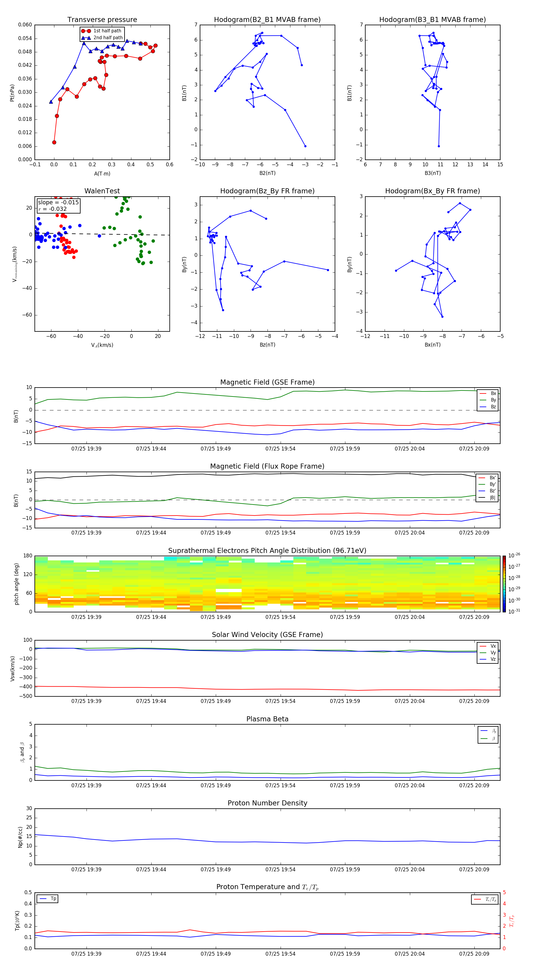Click the 'Magnetic Field (Flux Rope Frame)' title
This screenshot has height=980, width=535.
[x=267, y=467]
